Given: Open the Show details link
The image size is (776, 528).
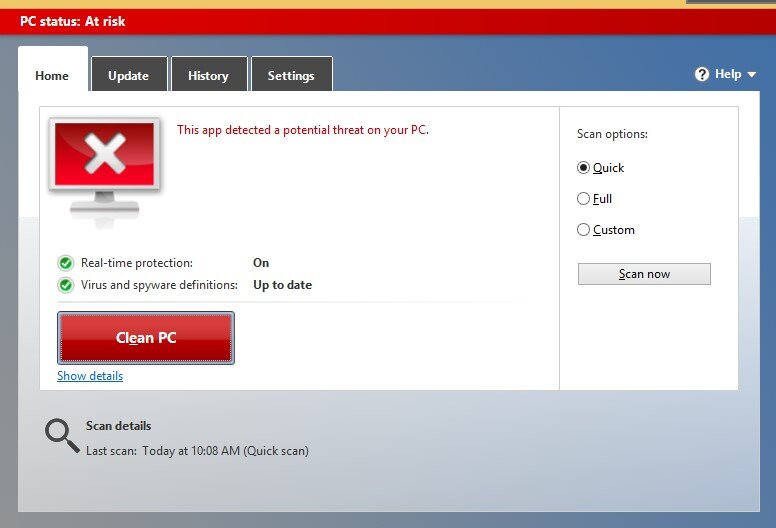Looking at the screenshot, I should pyautogui.click(x=90, y=376).
